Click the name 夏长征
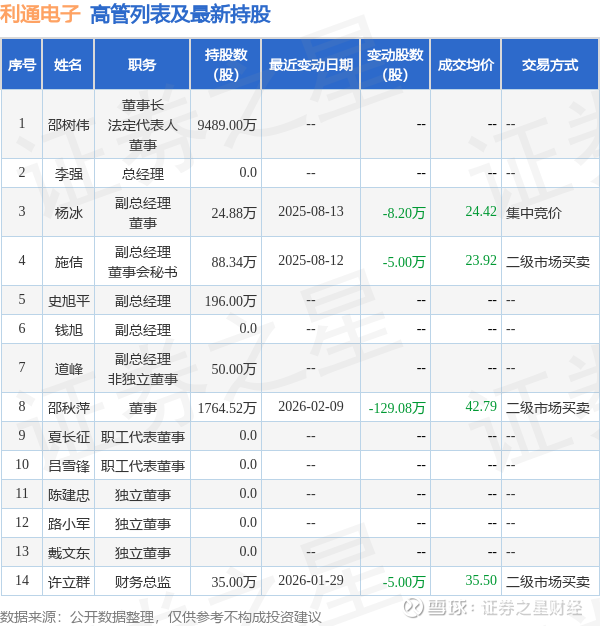 [x=69, y=437]
